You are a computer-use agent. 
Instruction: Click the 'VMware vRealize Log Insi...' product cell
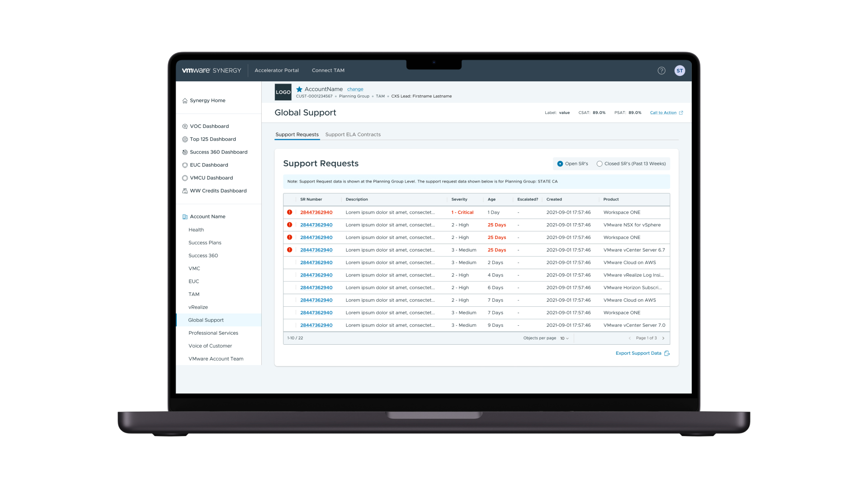point(633,275)
